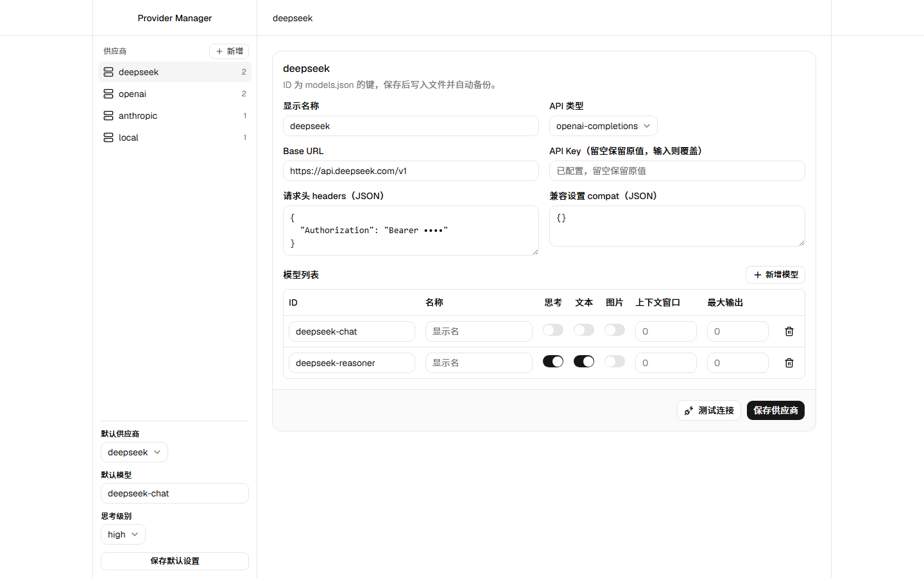Click the 保存供应商 button
The width and height of the screenshot is (924, 578).
tap(776, 410)
